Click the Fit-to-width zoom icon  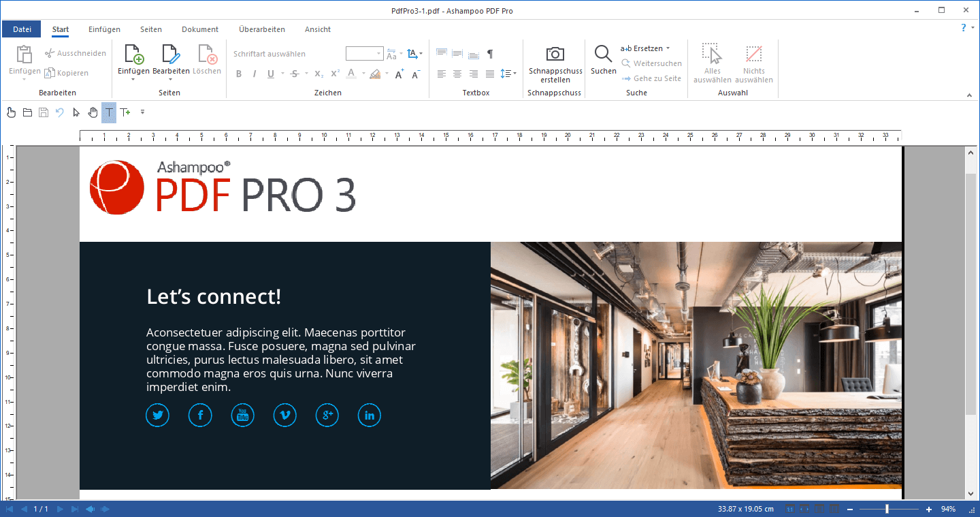click(x=805, y=509)
